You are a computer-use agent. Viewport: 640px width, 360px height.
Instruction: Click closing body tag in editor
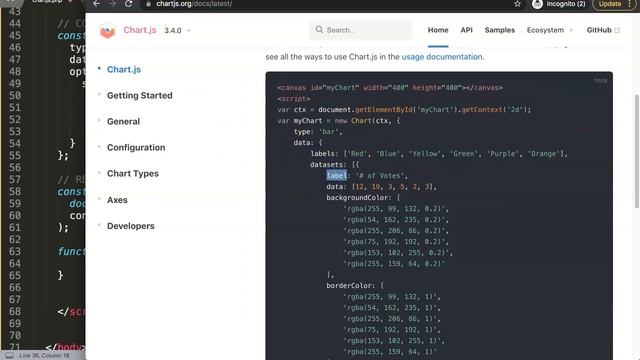coord(65,347)
